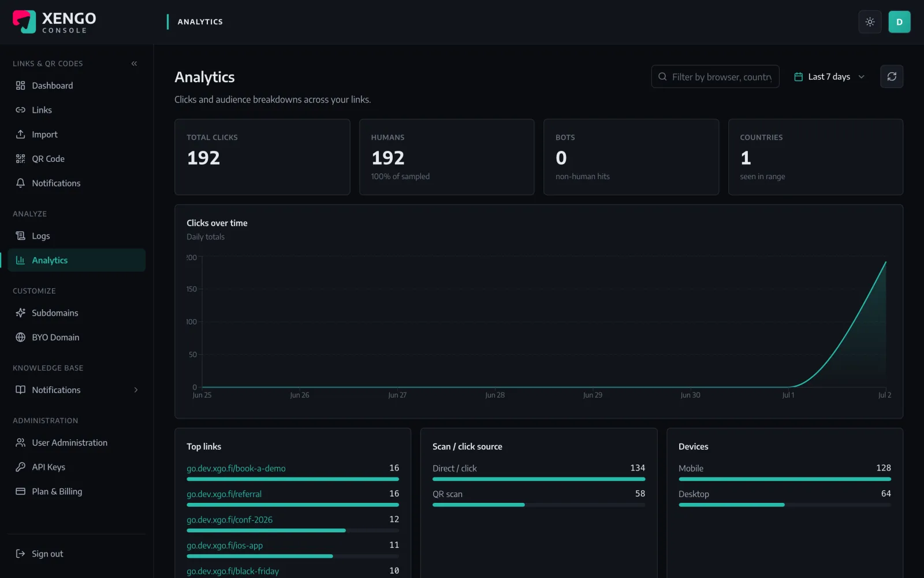The width and height of the screenshot is (924, 578).
Task: Open go.dev.xgo.fi/book-a-demo link
Action: coord(236,468)
